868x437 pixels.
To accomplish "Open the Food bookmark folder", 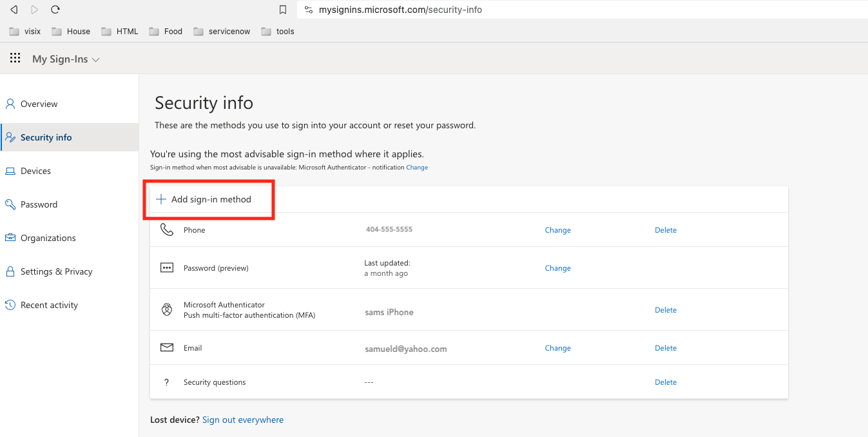I will click(x=166, y=31).
